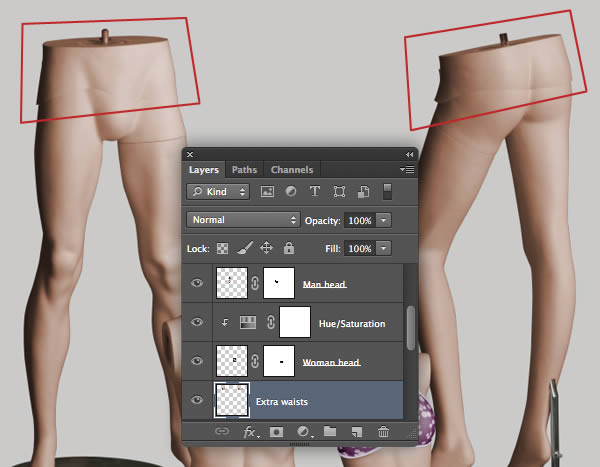Image resolution: width=600 pixels, height=467 pixels.
Task: Click the Fill 100% value field
Action: (360, 248)
